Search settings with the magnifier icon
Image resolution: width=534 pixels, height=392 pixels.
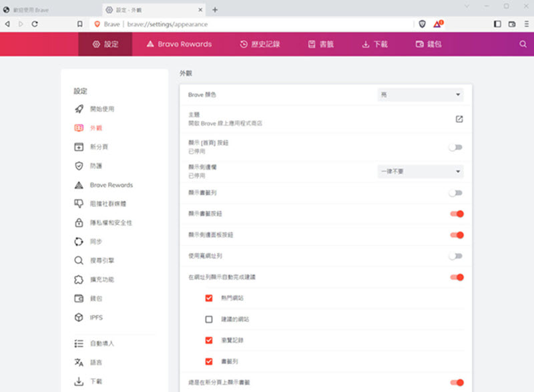523,44
